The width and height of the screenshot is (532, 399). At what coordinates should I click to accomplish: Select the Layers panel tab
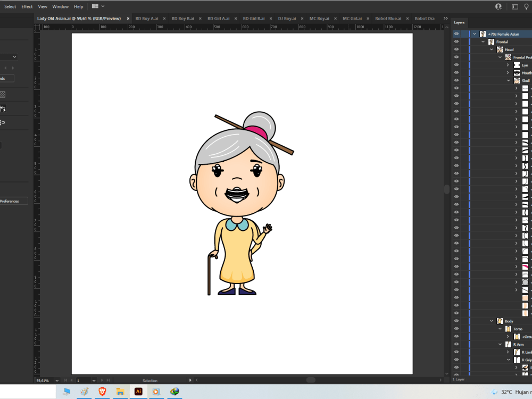pos(459,22)
